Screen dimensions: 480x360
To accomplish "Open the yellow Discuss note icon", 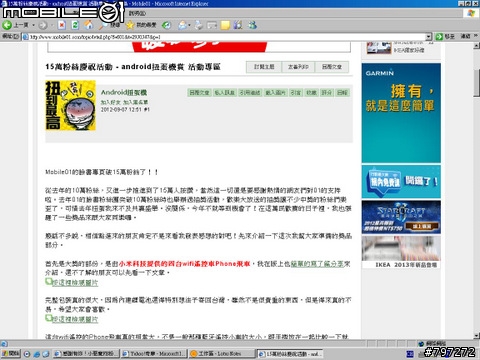I will tap(225, 25).
